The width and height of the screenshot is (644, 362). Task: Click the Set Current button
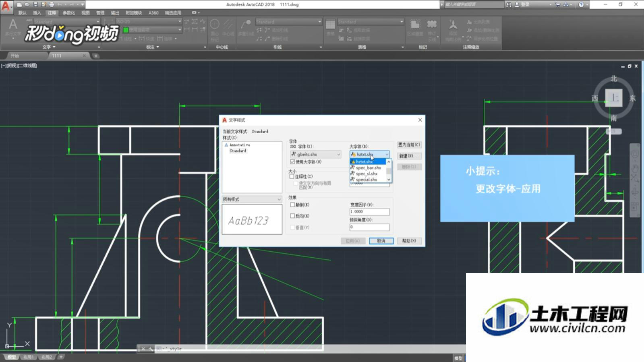409,145
